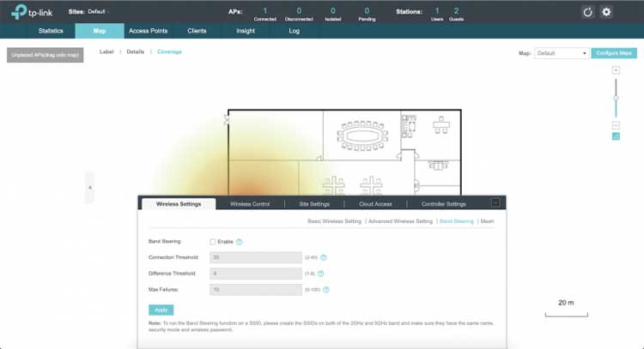Open the Wireless Control tab
The width and height of the screenshot is (644, 349).
tap(250, 204)
